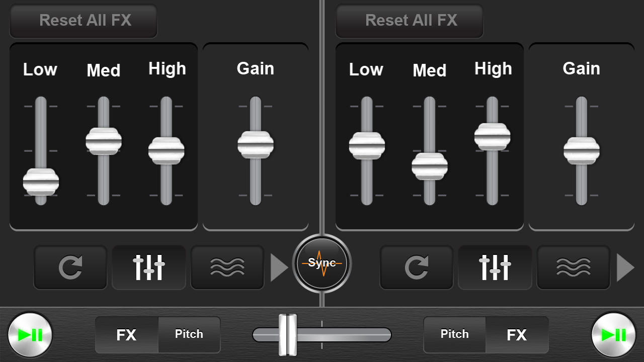Click the right deck loop arrow icon
Screen dimensions: 644x362
coord(417,267)
